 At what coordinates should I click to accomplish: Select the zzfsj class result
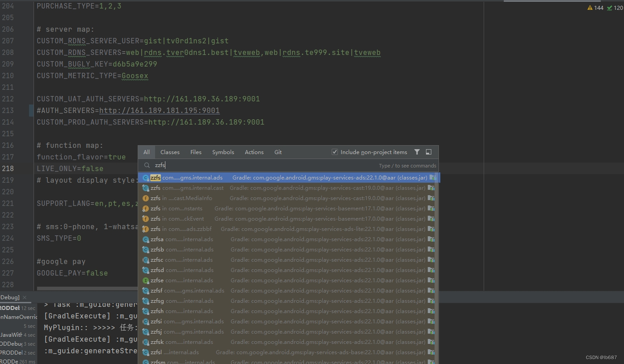coord(286,332)
